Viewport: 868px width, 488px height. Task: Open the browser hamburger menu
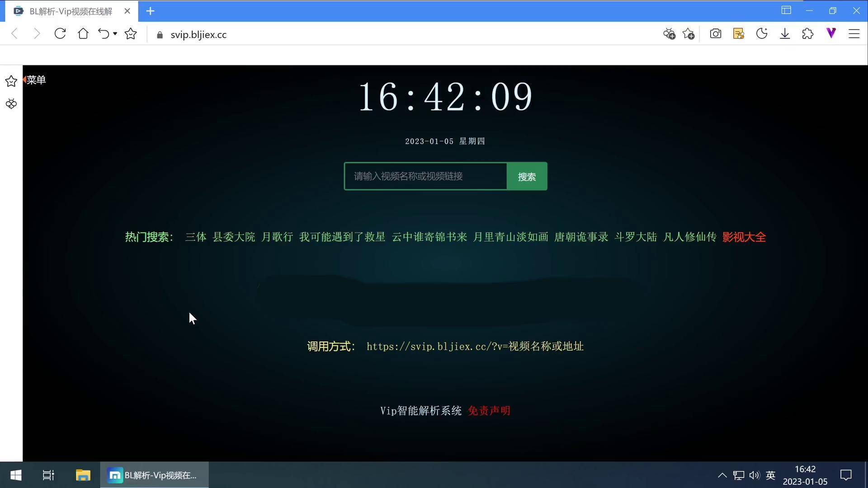click(x=854, y=33)
